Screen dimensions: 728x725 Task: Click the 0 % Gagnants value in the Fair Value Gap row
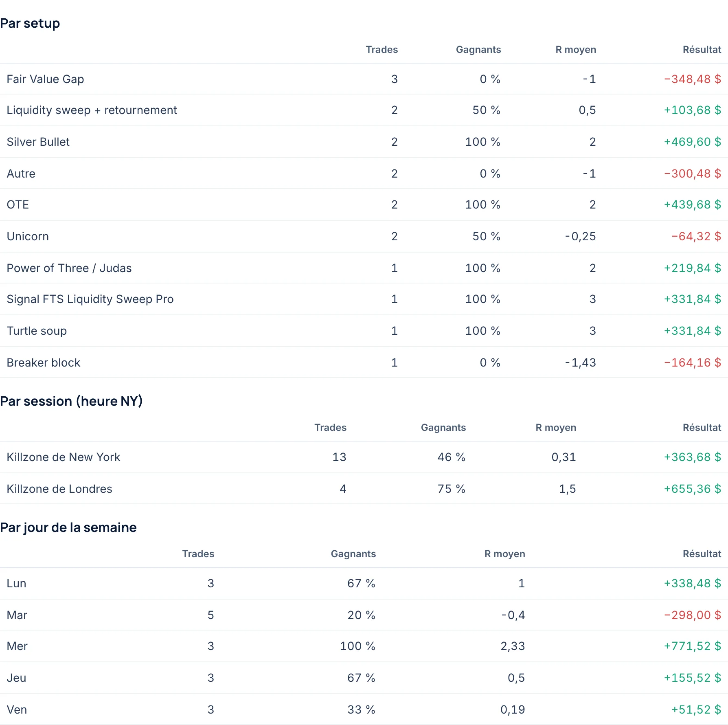[x=490, y=79]
